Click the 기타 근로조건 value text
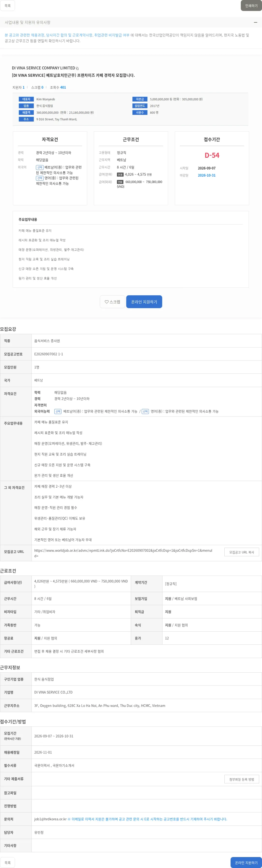262x868 pixels. pyautogui.click(x=69, y=651)
